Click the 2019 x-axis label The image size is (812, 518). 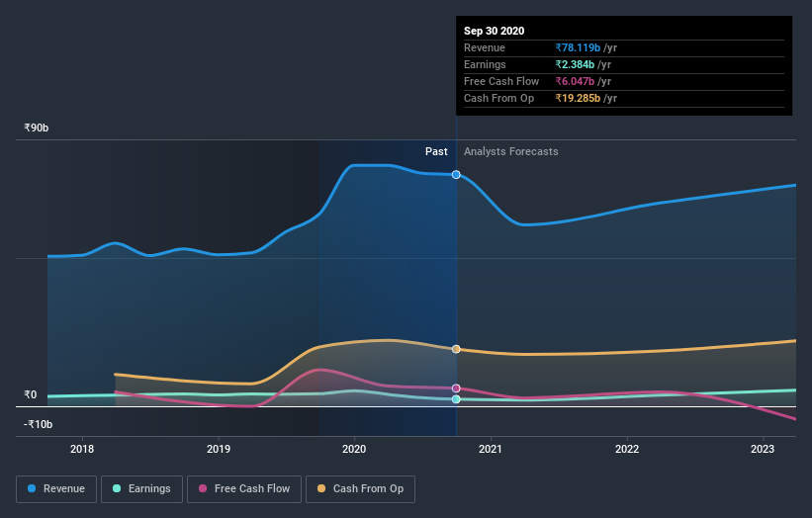219,449
